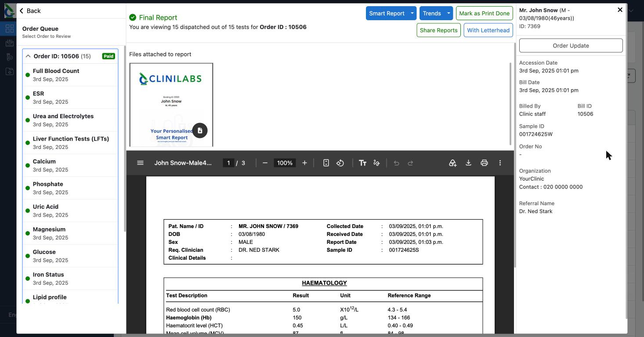Click the Order Update button
Screen dimensions: 644x337
pyautogui.click(x=571, y=46)
